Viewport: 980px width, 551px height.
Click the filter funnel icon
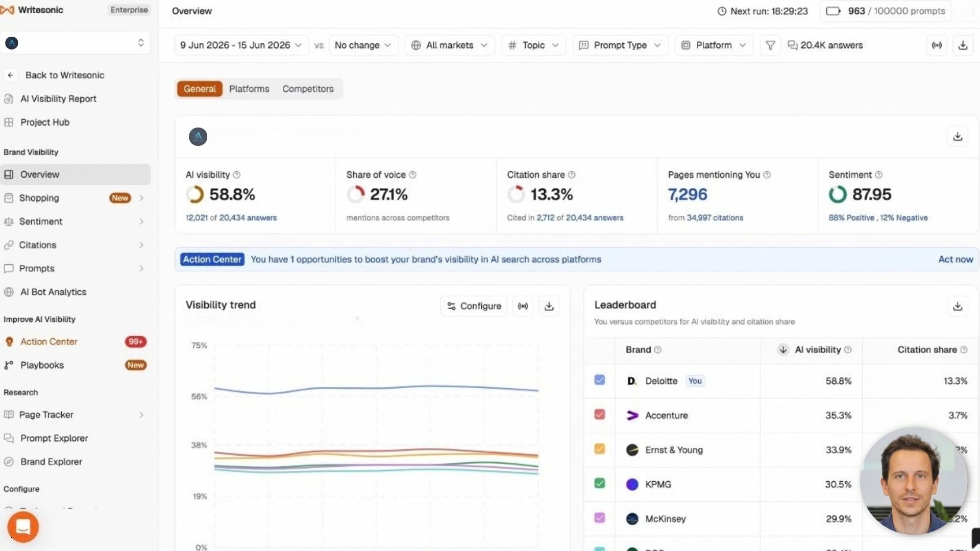pos(770,45)
